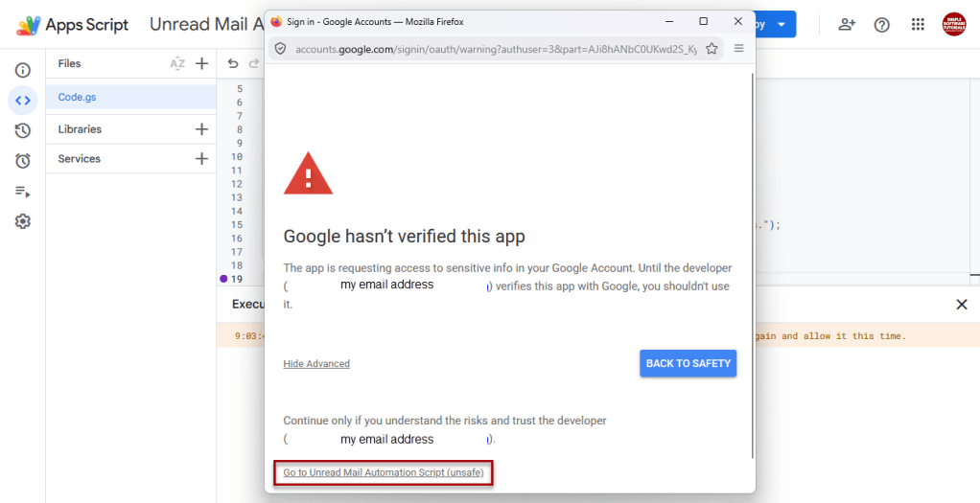Add a library with plus icon
Image resolution: width=980 pixels, height=503 pixels.
tap(201, 129)
